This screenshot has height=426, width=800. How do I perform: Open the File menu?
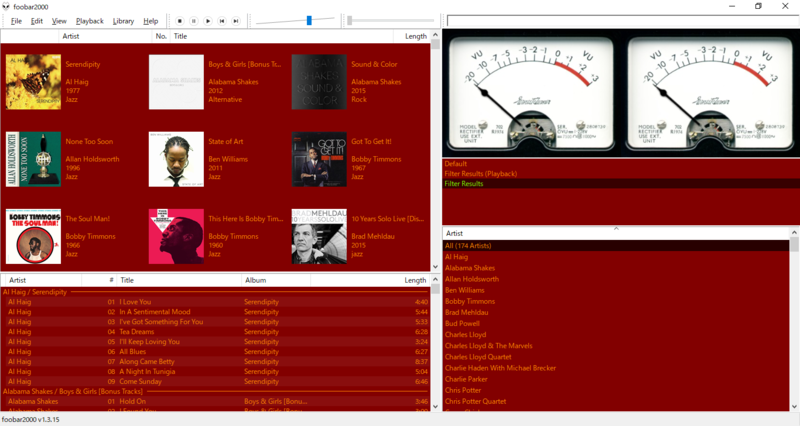[16, 21]
